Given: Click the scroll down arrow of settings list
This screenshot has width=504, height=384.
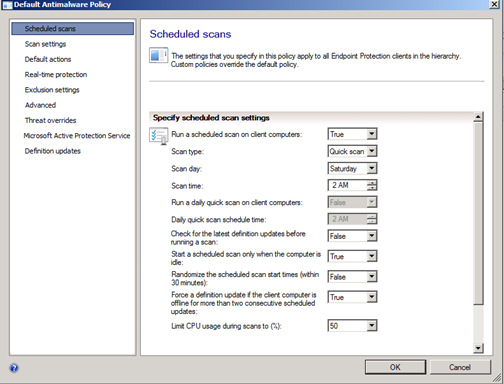Looking at the screenshot, I should (x=478, y=348).
